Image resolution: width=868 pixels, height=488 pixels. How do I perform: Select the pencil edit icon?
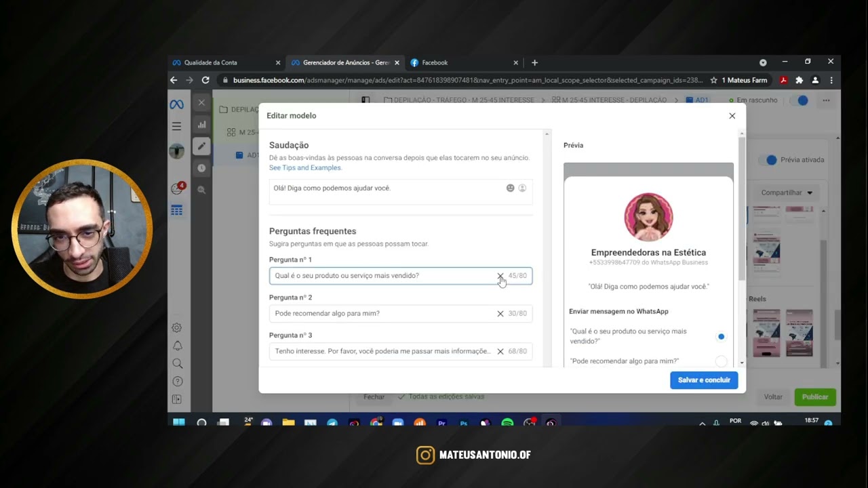201,146
